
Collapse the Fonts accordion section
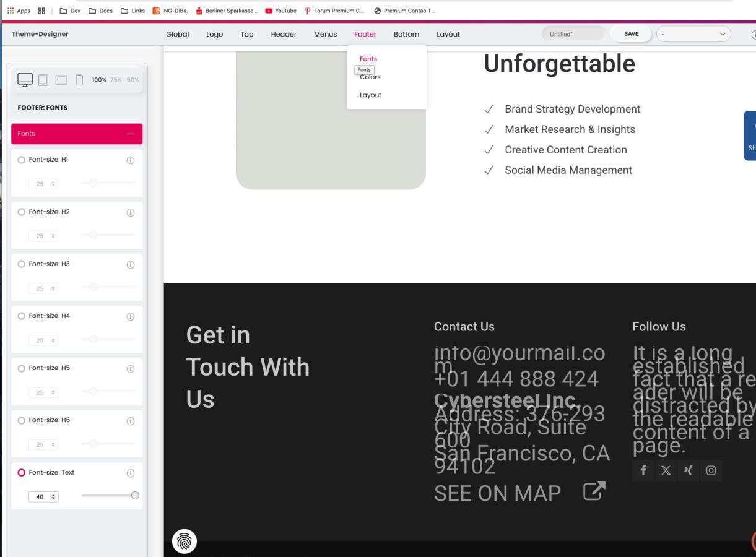(129, 134)
